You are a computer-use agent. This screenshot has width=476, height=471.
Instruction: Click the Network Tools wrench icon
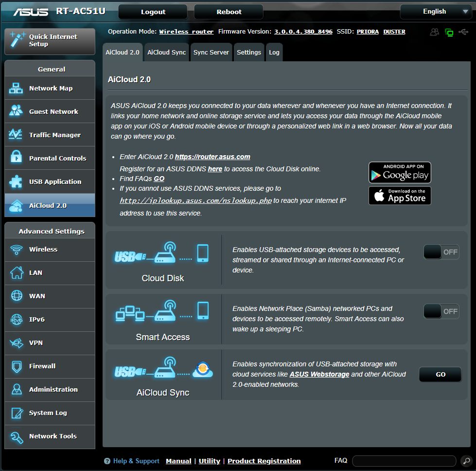[17, 437]
